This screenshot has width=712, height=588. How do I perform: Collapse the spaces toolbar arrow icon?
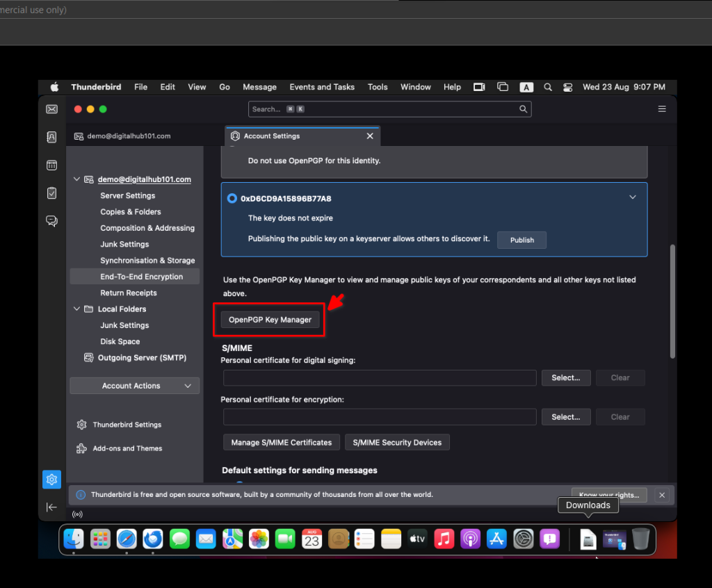[51, 507]
